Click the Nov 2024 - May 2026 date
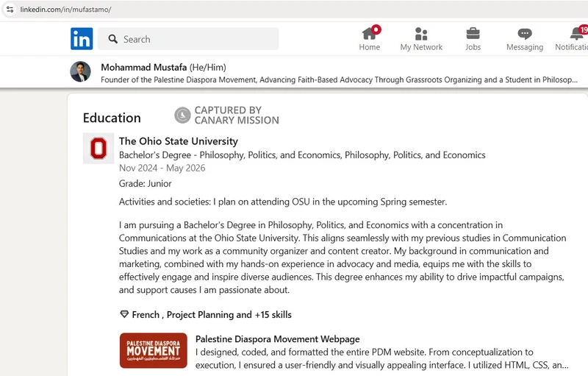 click(162, 168)
